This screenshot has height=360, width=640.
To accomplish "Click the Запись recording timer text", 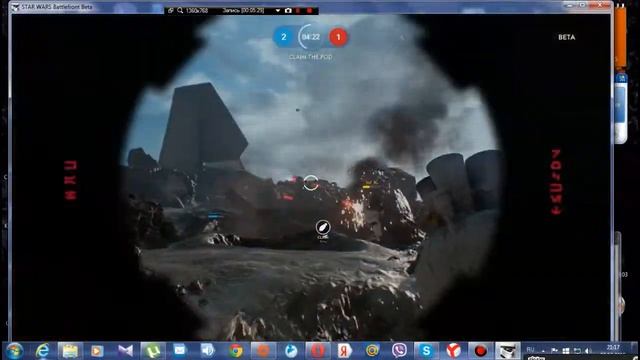I will (x=243, y=11).
